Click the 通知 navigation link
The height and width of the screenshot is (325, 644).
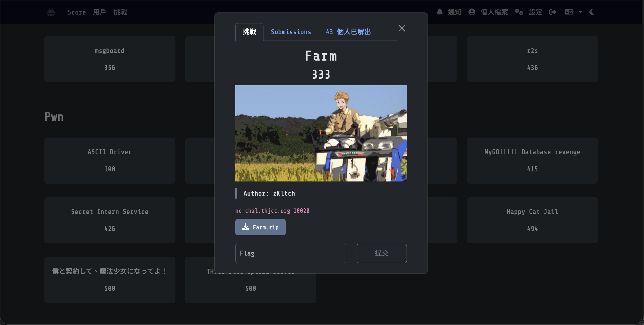455,12
